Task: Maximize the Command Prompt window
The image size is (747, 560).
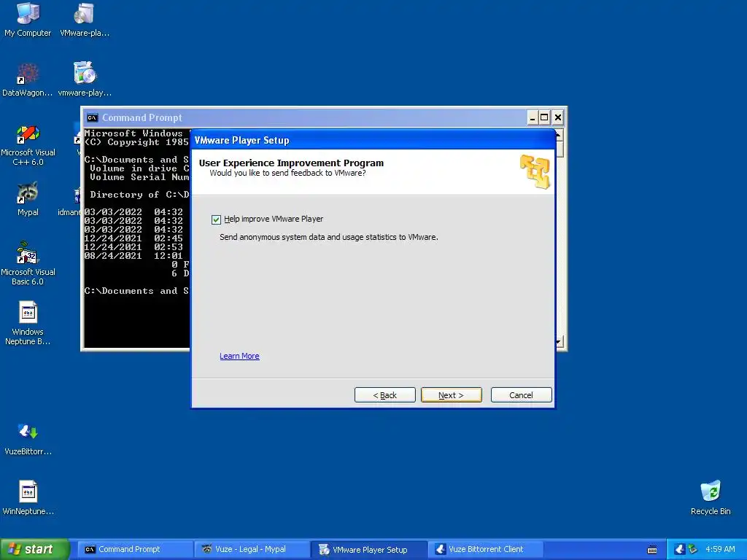Action: pyautogui.click(x=544, y=117)
